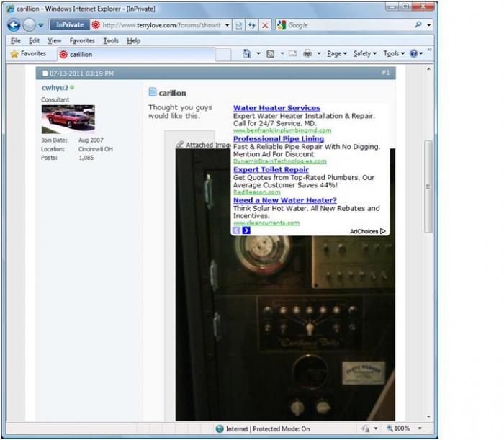Click the Home icon in command bar
Screen dimensions: 504x440
point(247,53)
